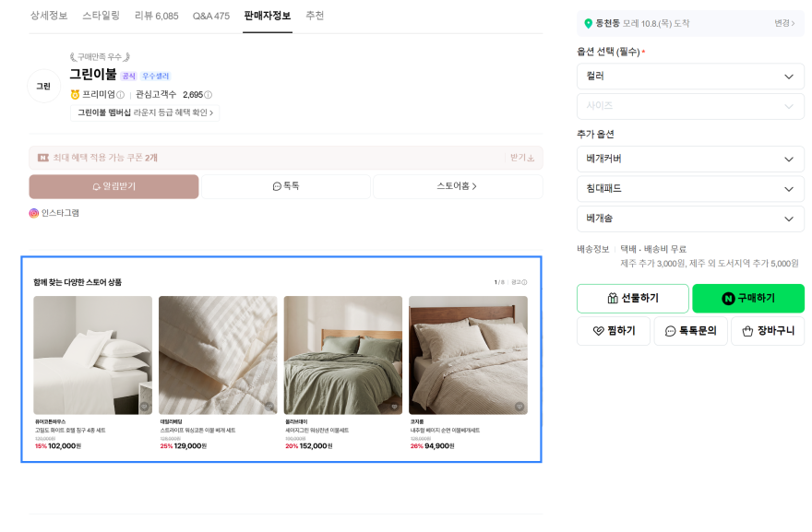Open the 스트라이프 워싱코튼 이불 product image
Image resolution: width=812 pixels, height=532 pixels.
coord(218,355)
